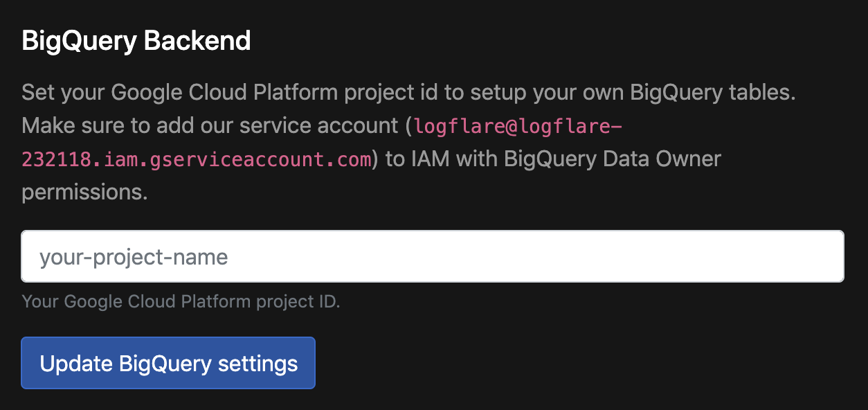Click the 'Your Google Cloud Platform project ID.' hint
This screenshot has height=410, width=868.
click(181, 302)
